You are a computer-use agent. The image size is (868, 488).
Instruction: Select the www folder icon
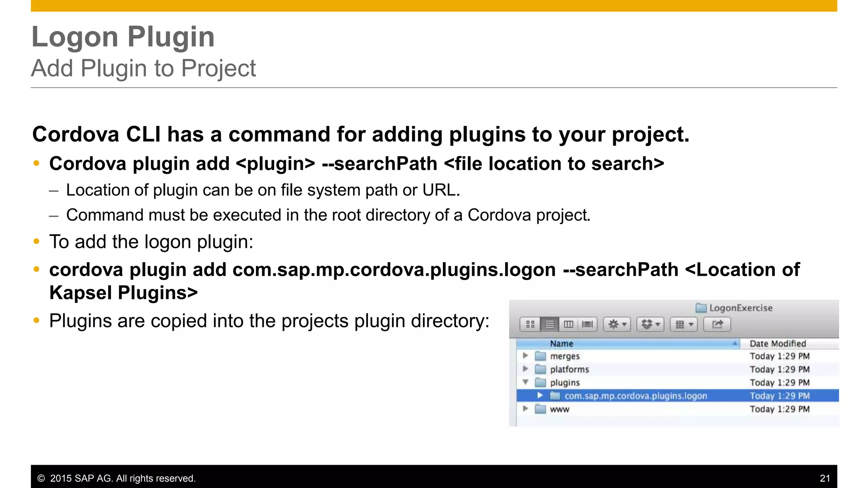point(540,409)
